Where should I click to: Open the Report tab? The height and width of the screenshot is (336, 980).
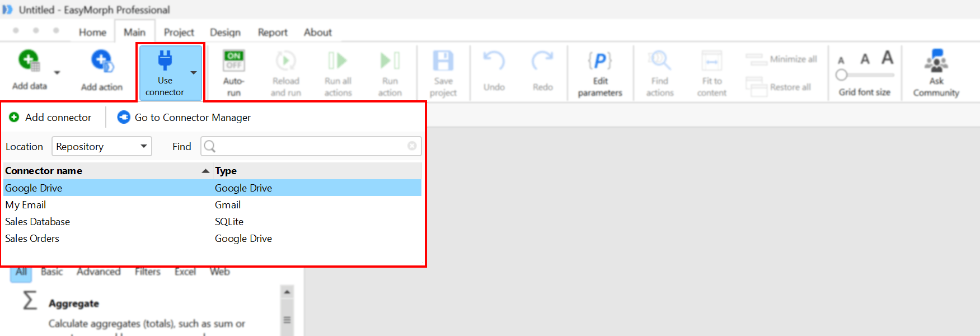click(273, 32)
